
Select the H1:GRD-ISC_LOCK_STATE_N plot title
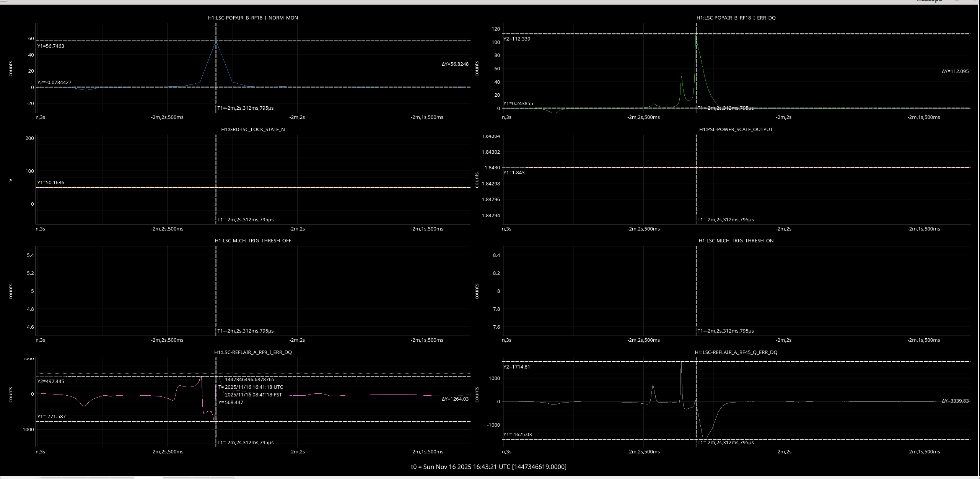[x=253, y=129]
